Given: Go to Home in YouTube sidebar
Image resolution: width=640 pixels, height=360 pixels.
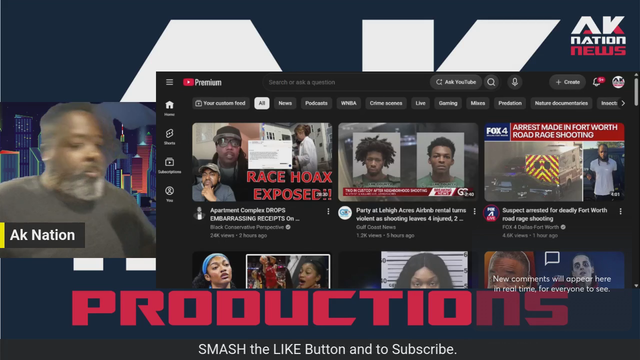Looking at the screenshot, I should coord(169,108).
